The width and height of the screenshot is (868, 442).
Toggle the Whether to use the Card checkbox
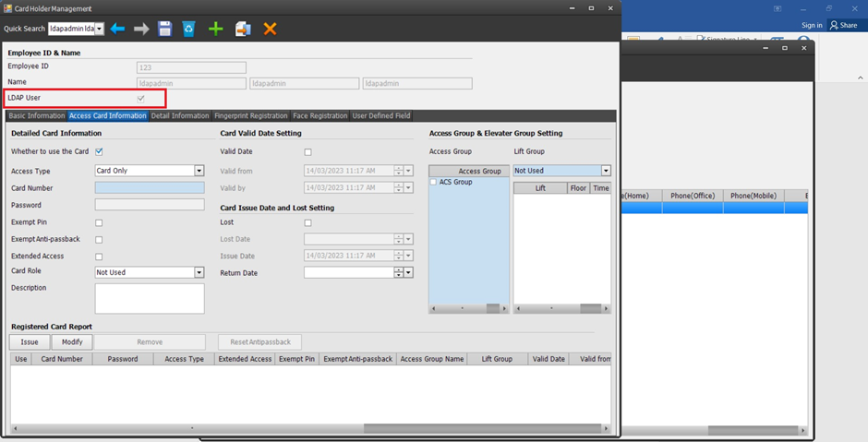click(x=99, y=151)
